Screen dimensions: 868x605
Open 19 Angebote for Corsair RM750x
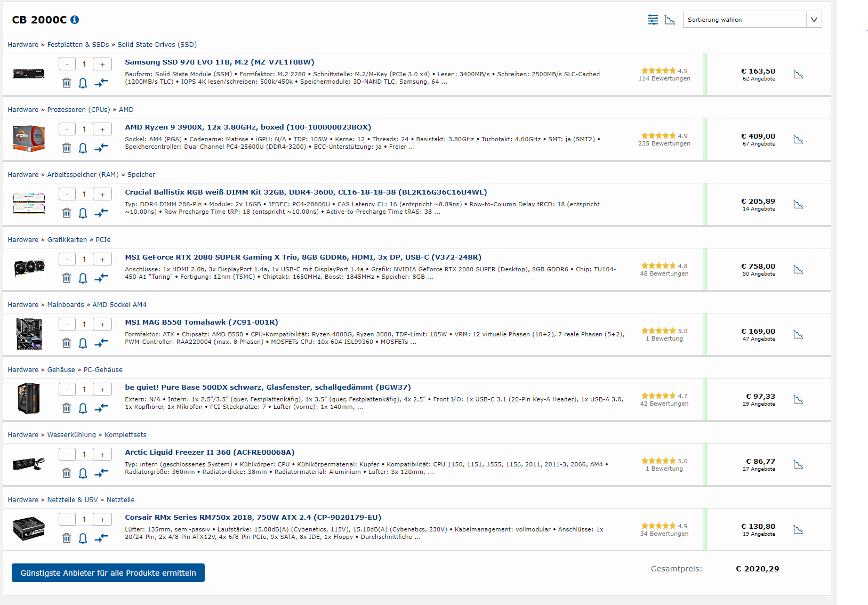(759, 534)
